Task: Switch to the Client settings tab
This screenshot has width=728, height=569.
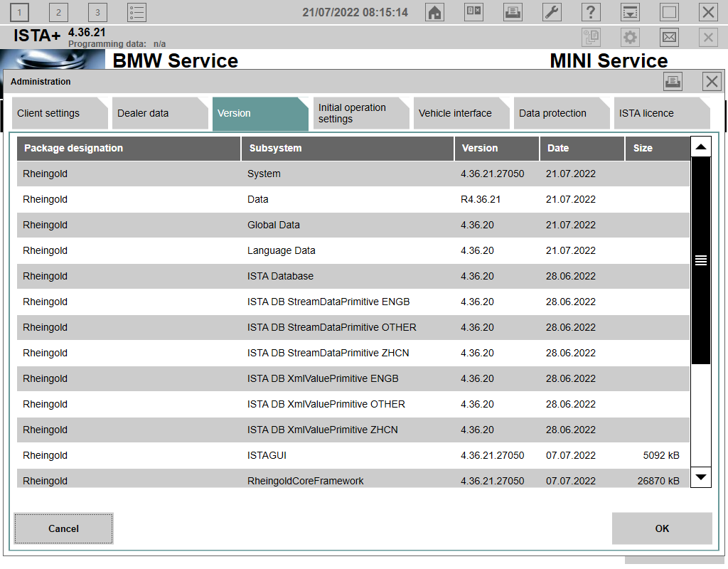Action: pyautogui.click(x=60, y=113)
